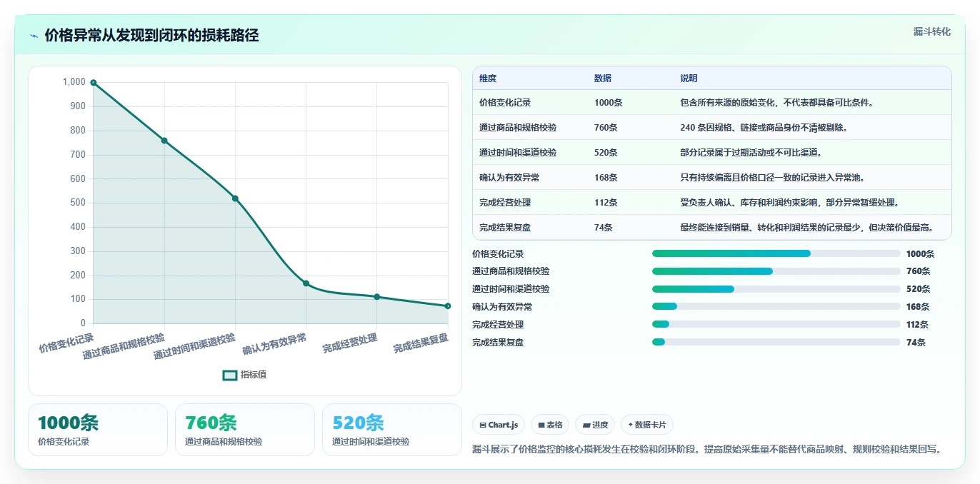Click the Chart.js chip
980x484 pixels.
(499, 425)
